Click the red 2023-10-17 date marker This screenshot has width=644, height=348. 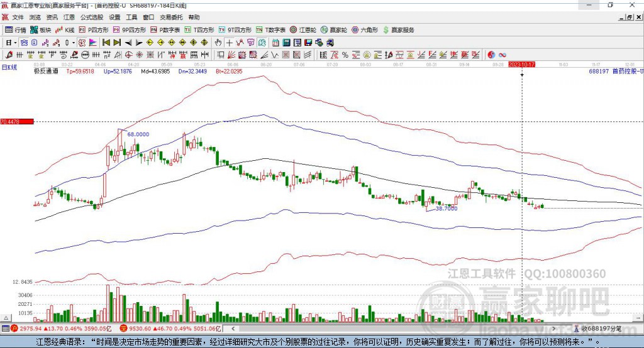pos(521,65)
